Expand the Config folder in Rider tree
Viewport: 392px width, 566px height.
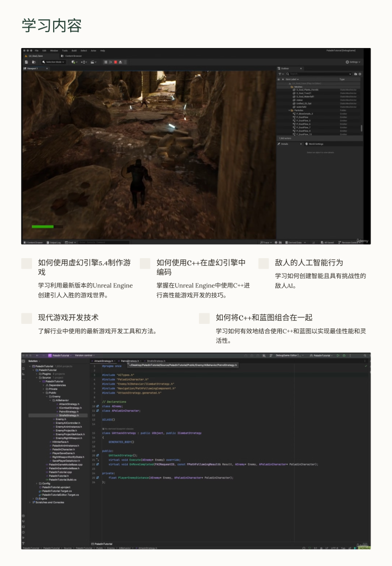click(x=36, y=483)
